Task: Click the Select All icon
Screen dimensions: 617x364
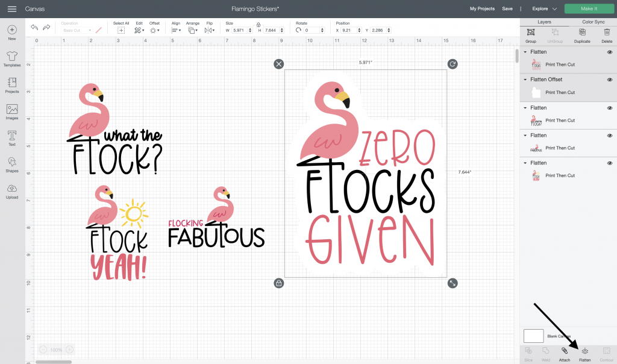Action: pos(121,30)
